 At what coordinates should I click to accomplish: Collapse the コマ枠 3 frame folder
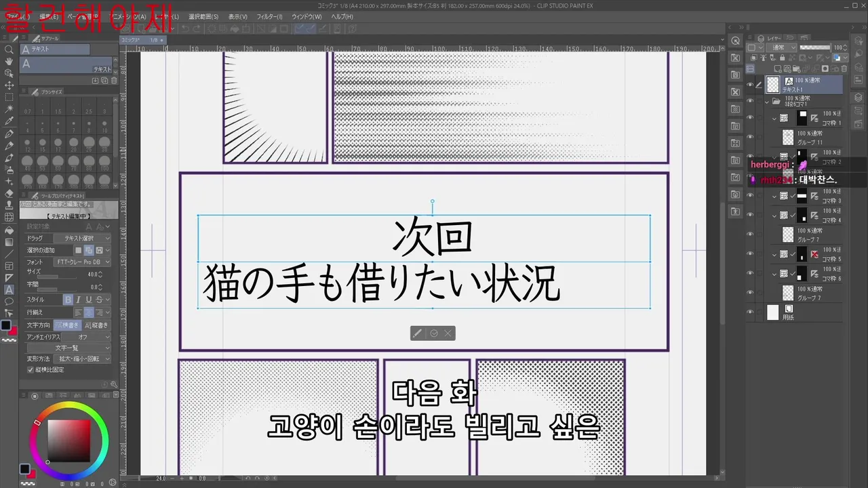(774, 196)
